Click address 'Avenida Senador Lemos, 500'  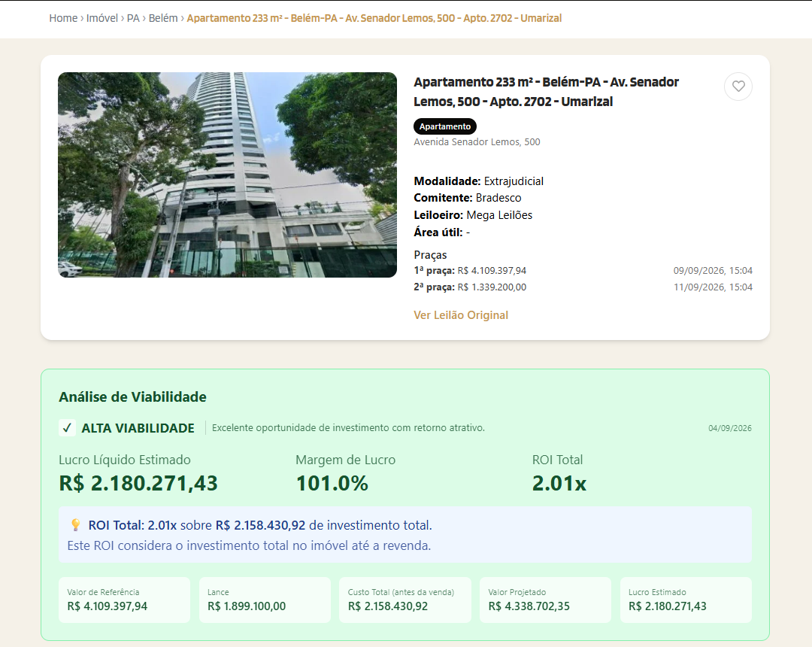click(x=477, y=142)
